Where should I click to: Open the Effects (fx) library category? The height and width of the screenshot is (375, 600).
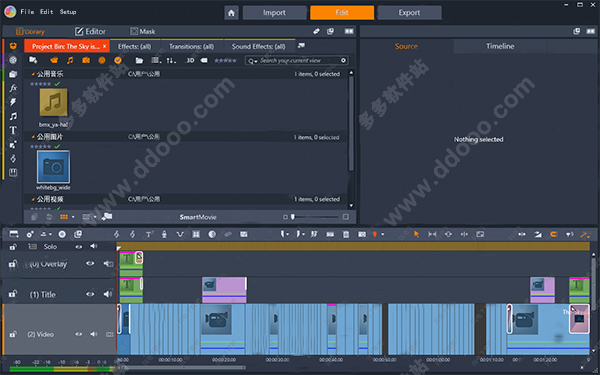13,88
